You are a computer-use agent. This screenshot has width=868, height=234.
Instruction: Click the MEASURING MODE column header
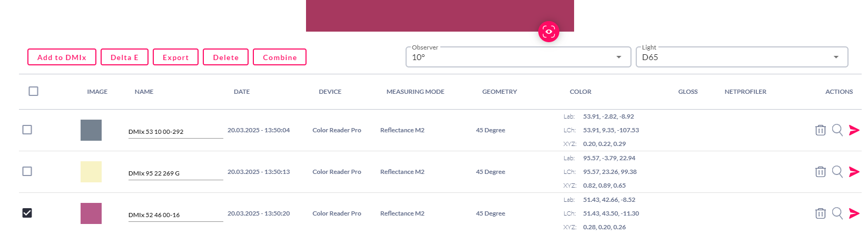(415, 92)
